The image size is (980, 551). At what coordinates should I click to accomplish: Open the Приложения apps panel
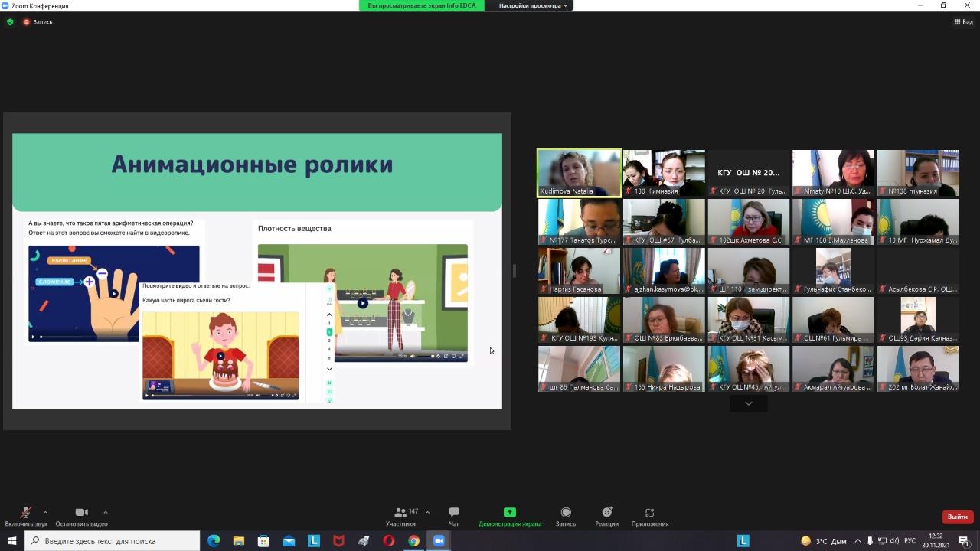tap(649, 513)
